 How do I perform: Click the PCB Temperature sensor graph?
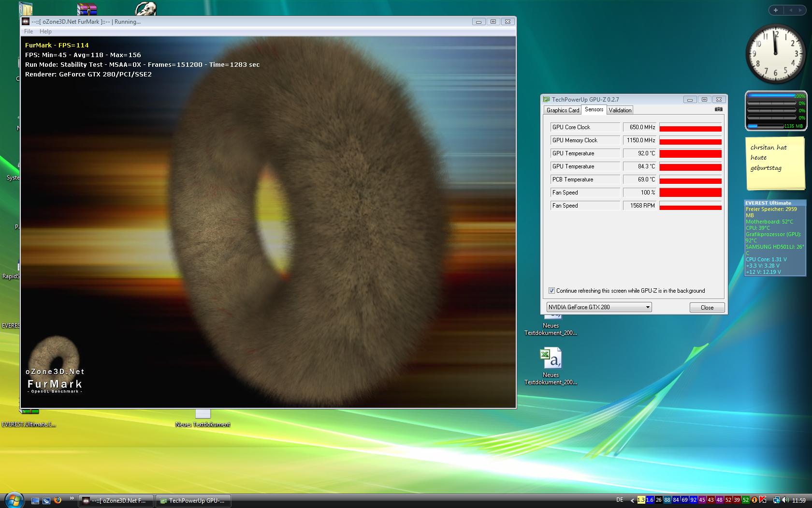[690, 179]
